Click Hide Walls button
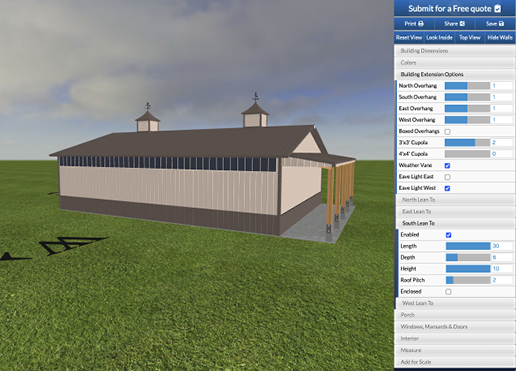516x371 pixels. coord(500,38)
